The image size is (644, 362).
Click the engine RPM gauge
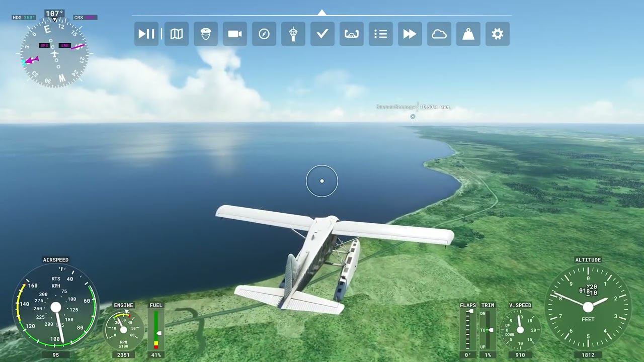tap(123, 329)
